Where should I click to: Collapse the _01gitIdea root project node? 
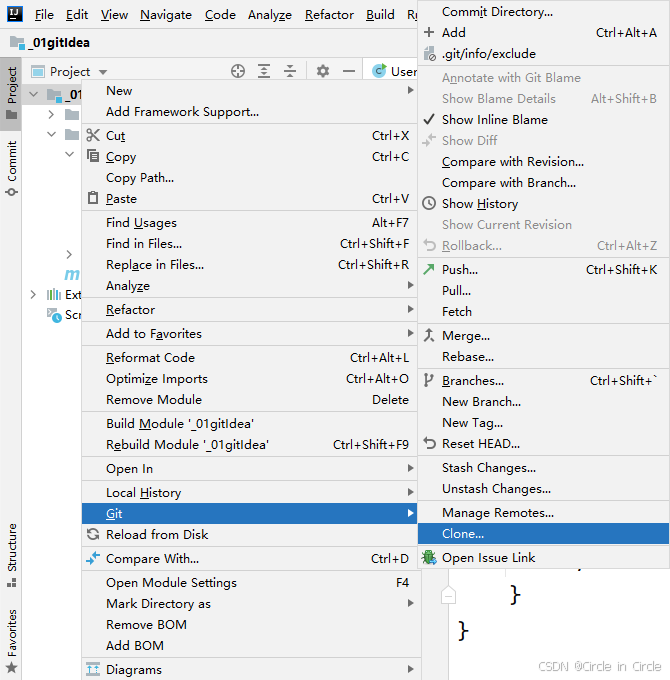click(36, 95)
